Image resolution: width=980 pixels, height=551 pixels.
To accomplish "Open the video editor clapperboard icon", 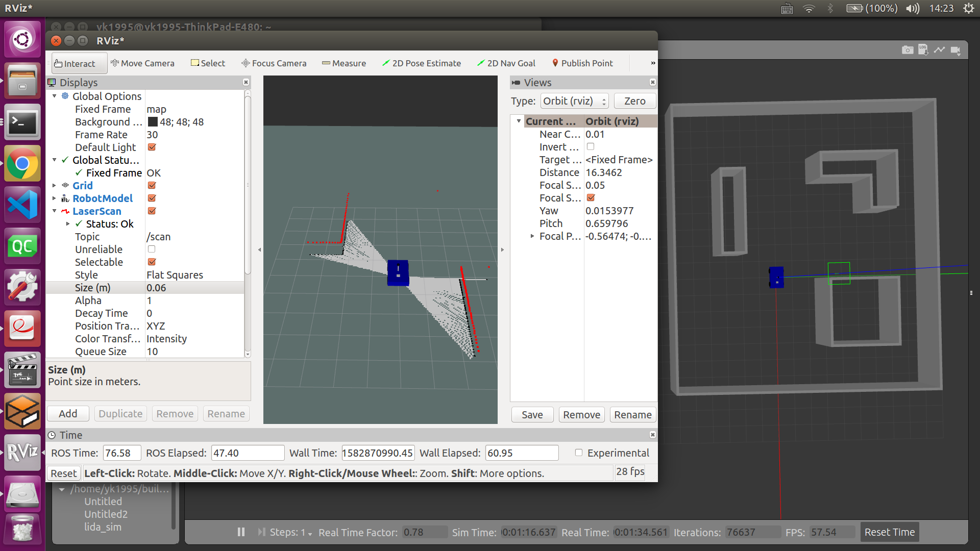I will point(22,370).
